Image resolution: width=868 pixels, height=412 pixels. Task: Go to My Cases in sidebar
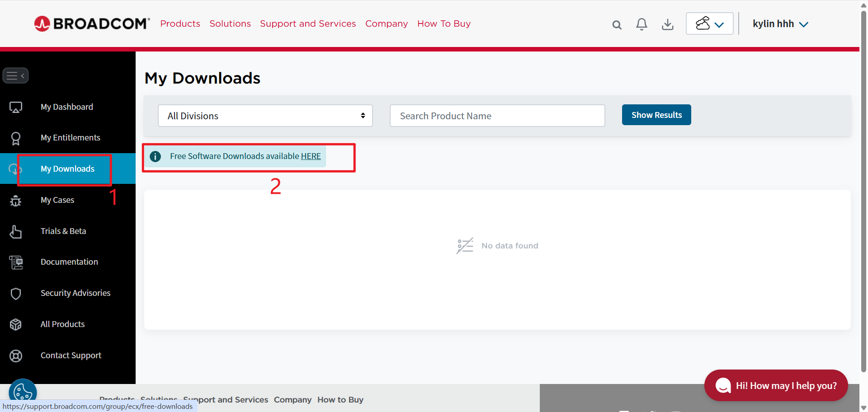click(x=57, y=200)
